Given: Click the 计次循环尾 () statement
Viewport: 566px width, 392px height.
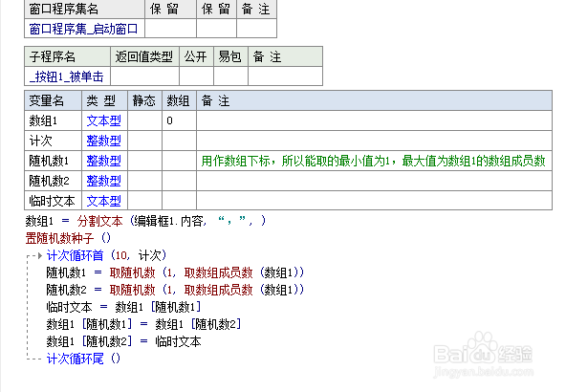Looking at the screenshot, I should 83,359.
